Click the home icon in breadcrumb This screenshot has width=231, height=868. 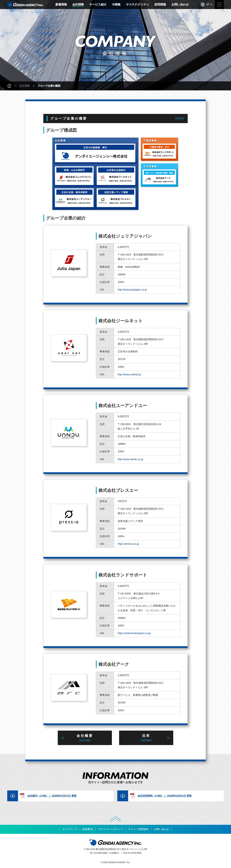pos(9,86)
